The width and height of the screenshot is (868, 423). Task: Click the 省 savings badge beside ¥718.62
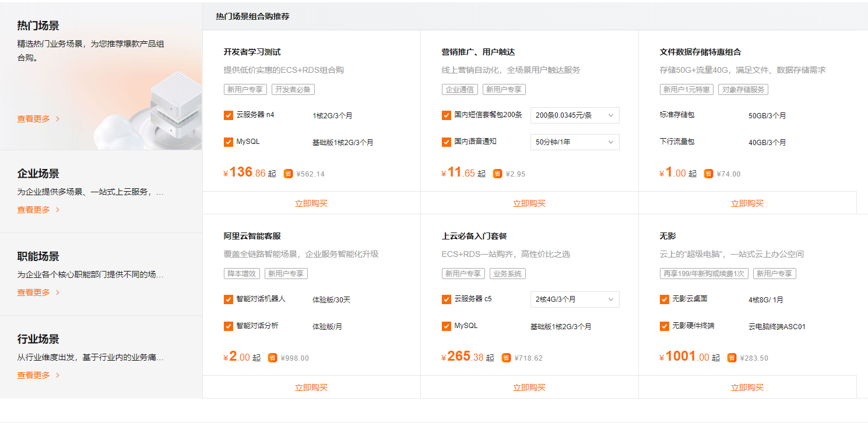(506, 358)
